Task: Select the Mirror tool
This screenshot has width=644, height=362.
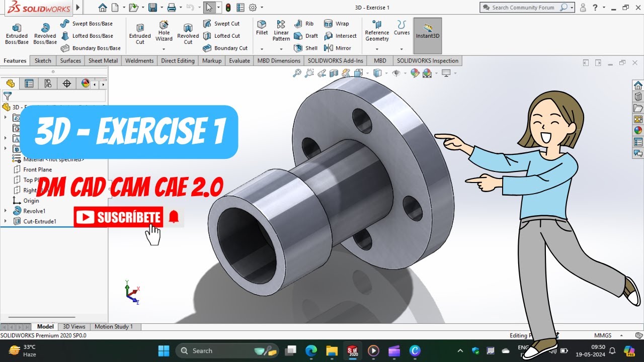Action: click(x=338, y=48)
